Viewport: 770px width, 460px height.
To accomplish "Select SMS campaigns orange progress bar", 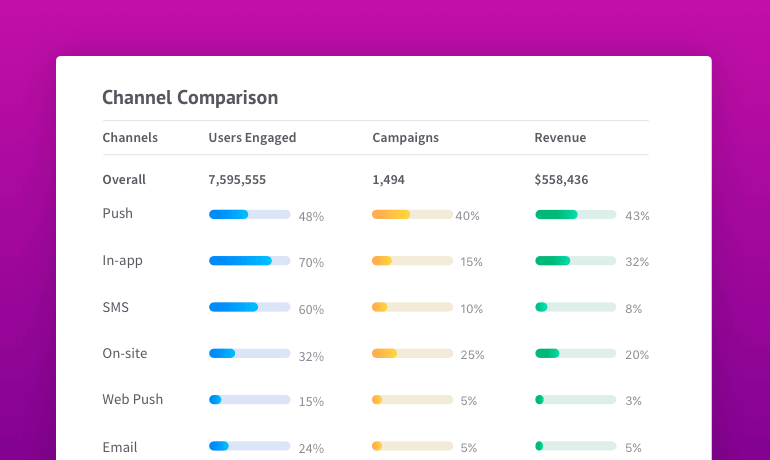I will [412, 307].
